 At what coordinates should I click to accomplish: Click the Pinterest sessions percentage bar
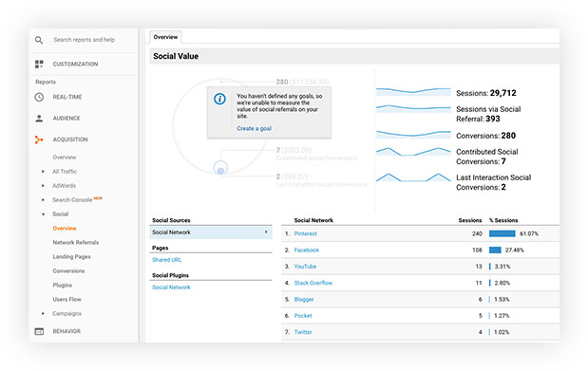503,233
